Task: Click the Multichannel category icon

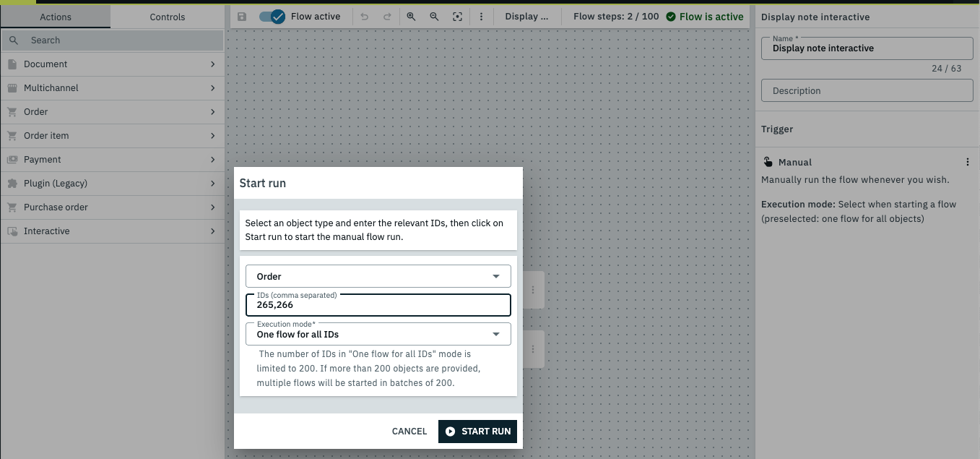Action: pyautogui.click(x=12, y=88)
